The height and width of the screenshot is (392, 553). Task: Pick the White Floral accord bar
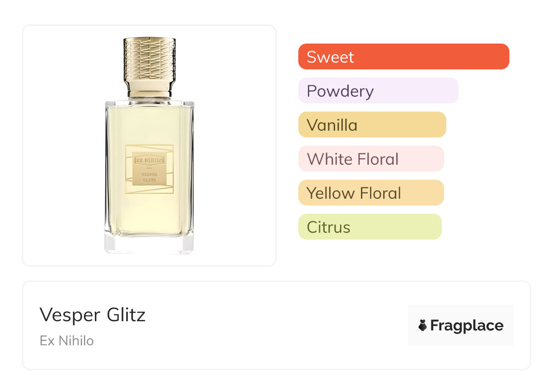370,159
